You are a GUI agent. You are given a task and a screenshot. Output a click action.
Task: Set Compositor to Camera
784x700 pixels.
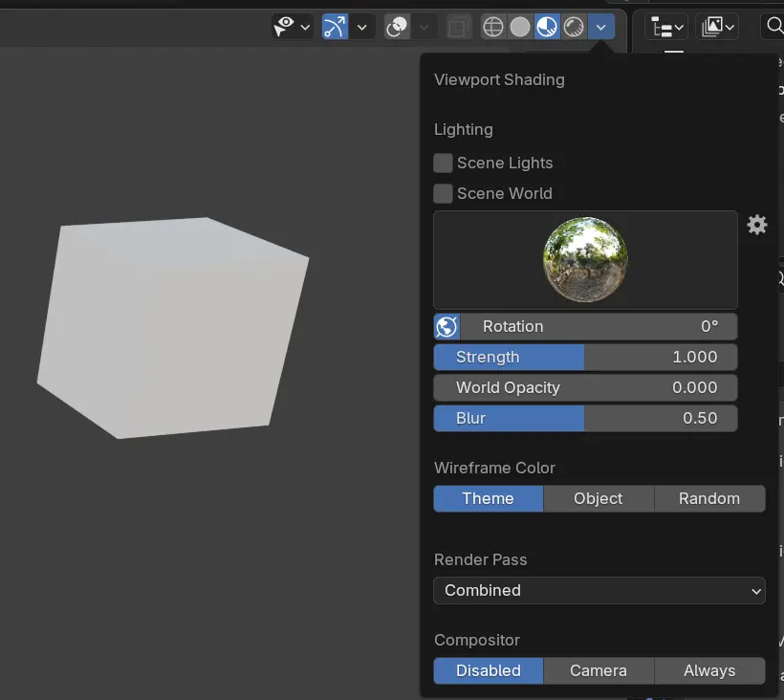pyautogui.click(x=599, y=670)
